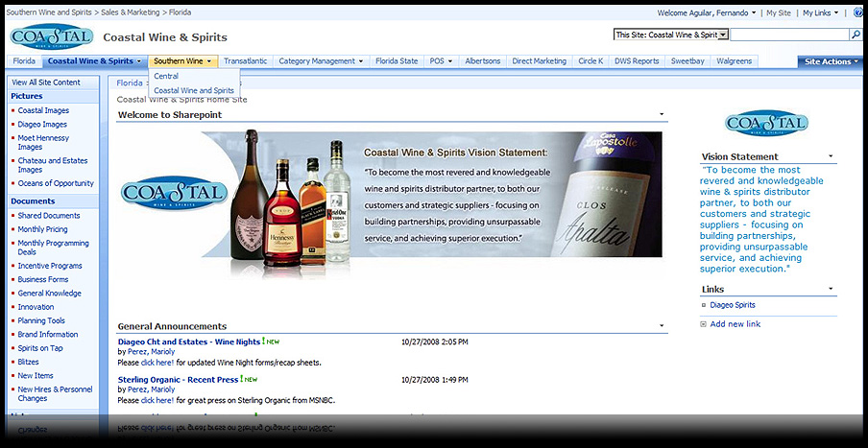Open the Florida State tab
Image resolution: width=868 pixels, height=448 pixels.
[x=397, y=61]
